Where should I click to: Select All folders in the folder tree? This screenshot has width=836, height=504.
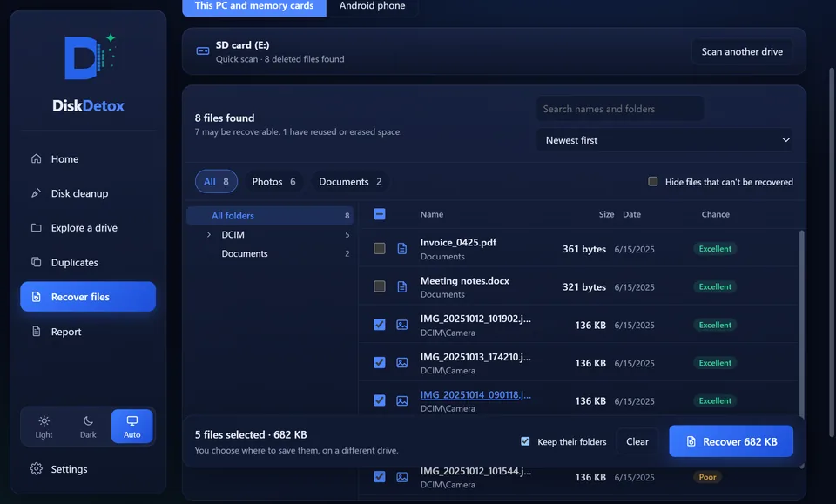(270, 215)
